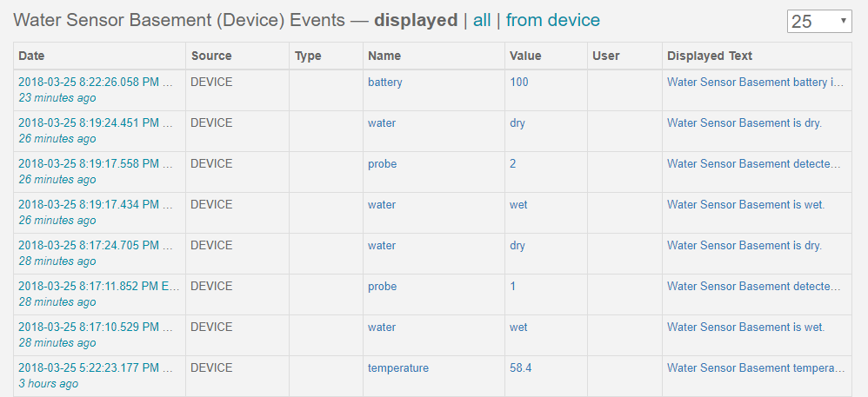Open the temperature name link

[398, 369]
